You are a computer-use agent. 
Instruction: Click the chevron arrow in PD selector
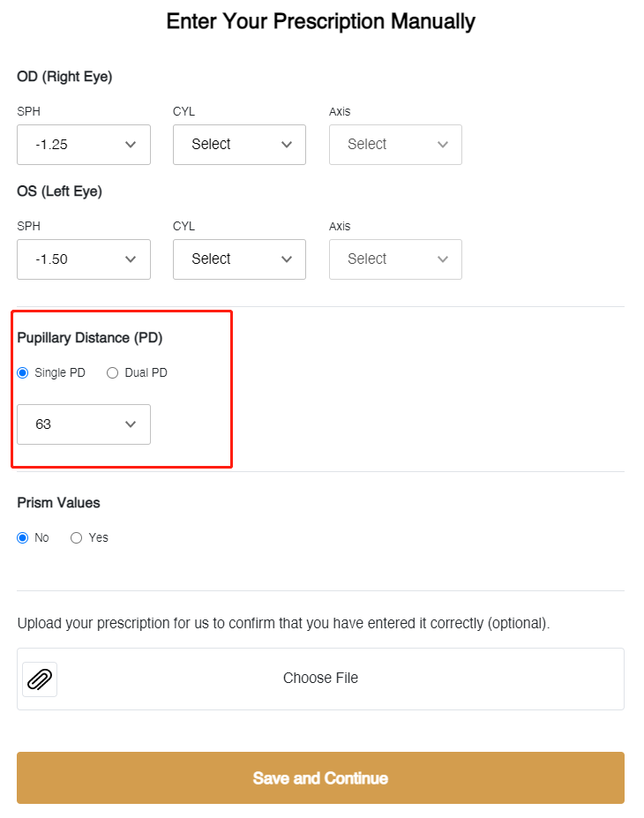tap(131, 424)
